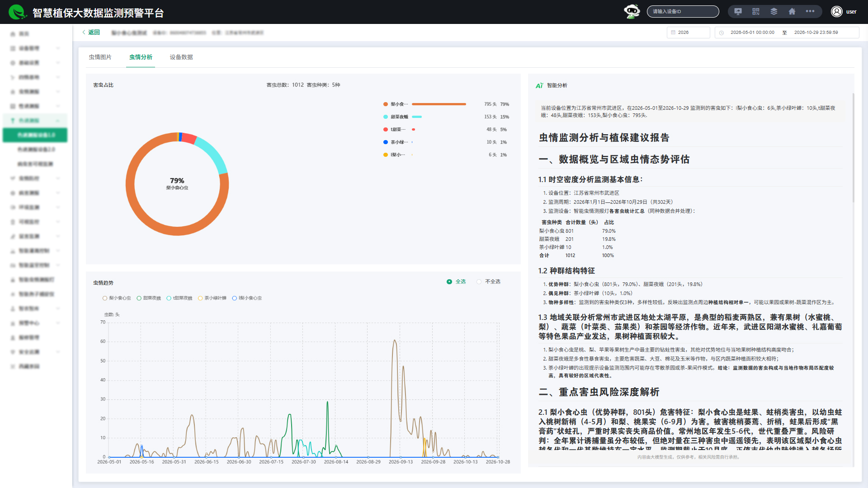
Task: Click the 2026-09-13 label on trend axis
Action: pyautogui.click(x=401, y=462)
